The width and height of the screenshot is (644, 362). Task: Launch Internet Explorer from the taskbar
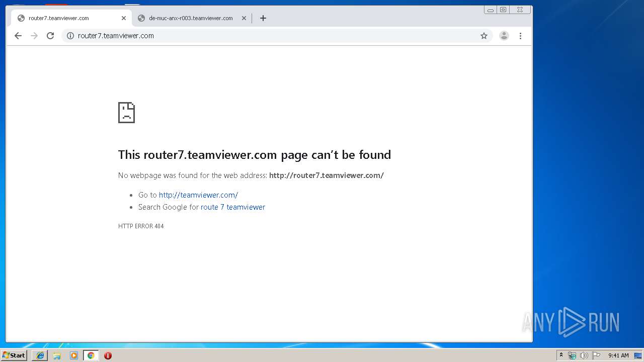click(40, 355)
